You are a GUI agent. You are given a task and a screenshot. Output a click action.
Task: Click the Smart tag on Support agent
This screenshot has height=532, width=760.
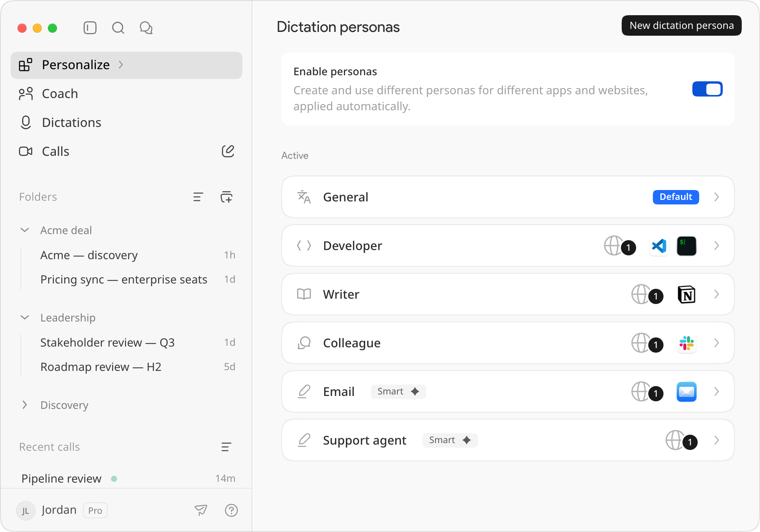coord(450,440)
